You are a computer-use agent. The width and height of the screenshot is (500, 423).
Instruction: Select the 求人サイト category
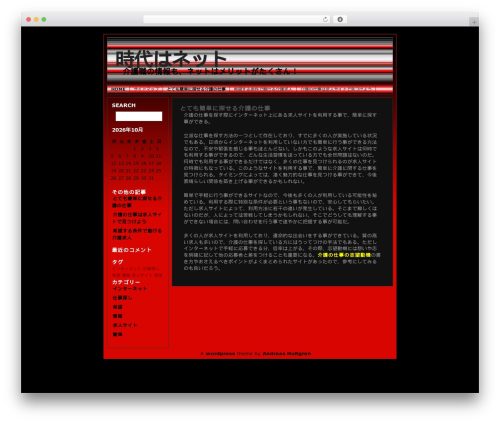(x=125, y=325)
